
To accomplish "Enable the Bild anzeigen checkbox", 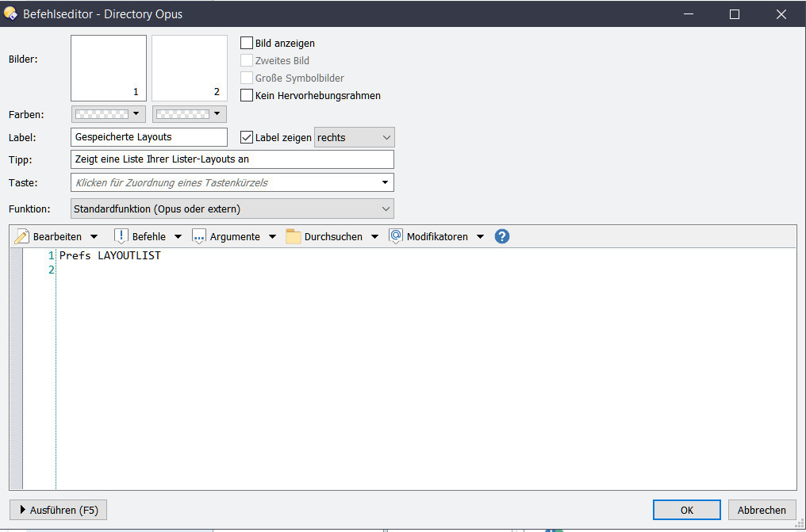I will [x=247, y=43].
